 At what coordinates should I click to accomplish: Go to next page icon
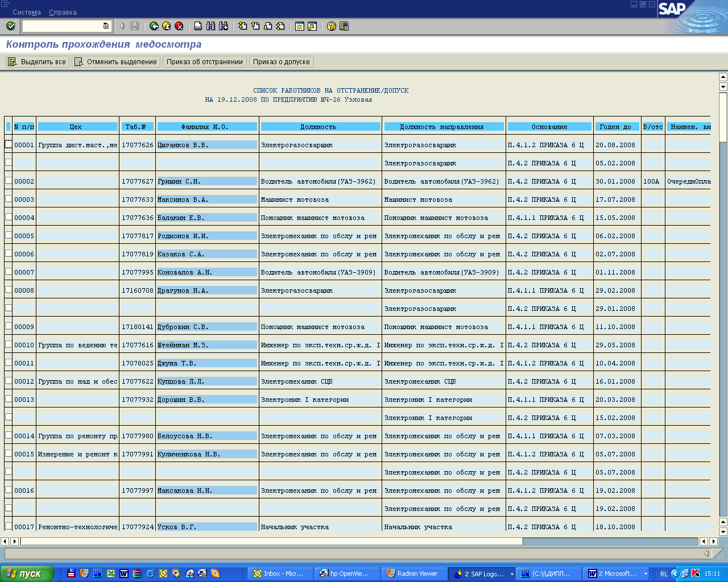coord(268,26)
